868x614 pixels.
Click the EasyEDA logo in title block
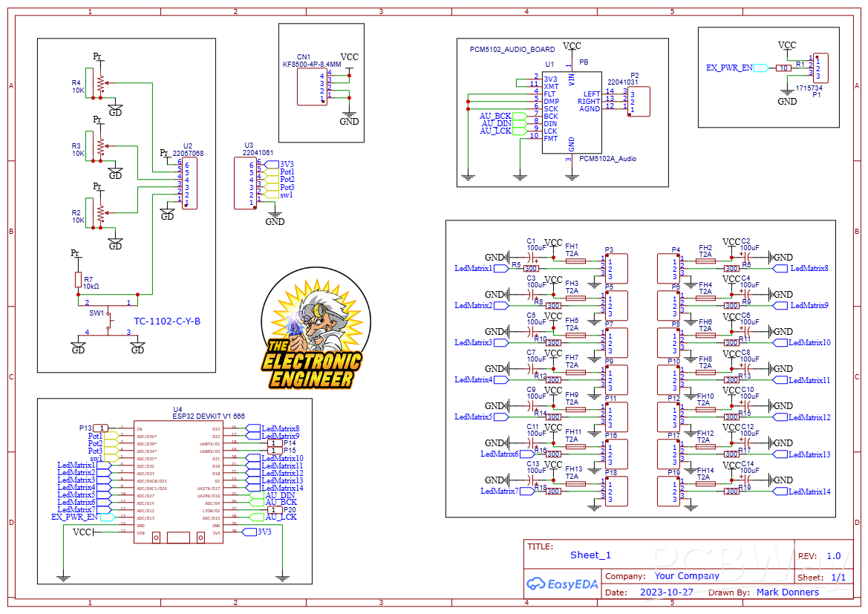tap(562, 584)
